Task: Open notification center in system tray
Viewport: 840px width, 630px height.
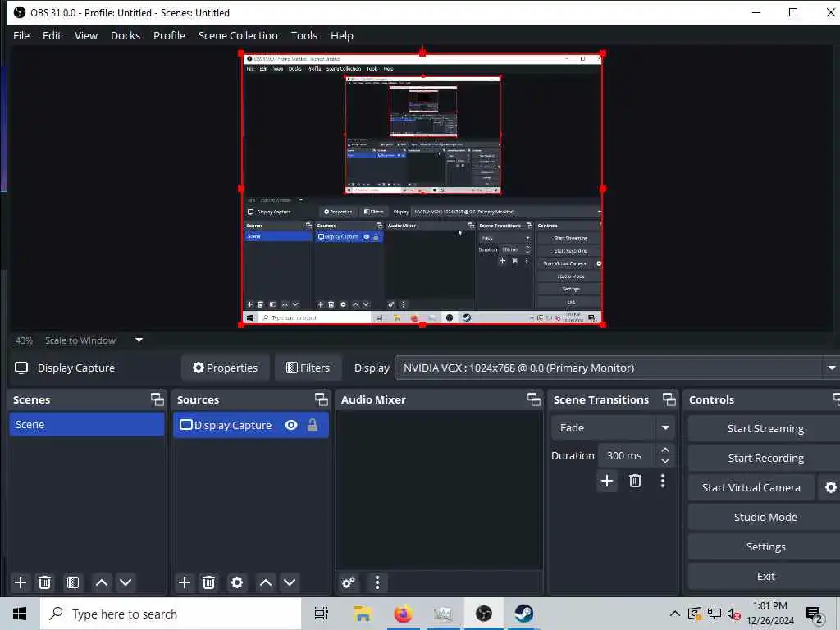Action: click(815, 614)
